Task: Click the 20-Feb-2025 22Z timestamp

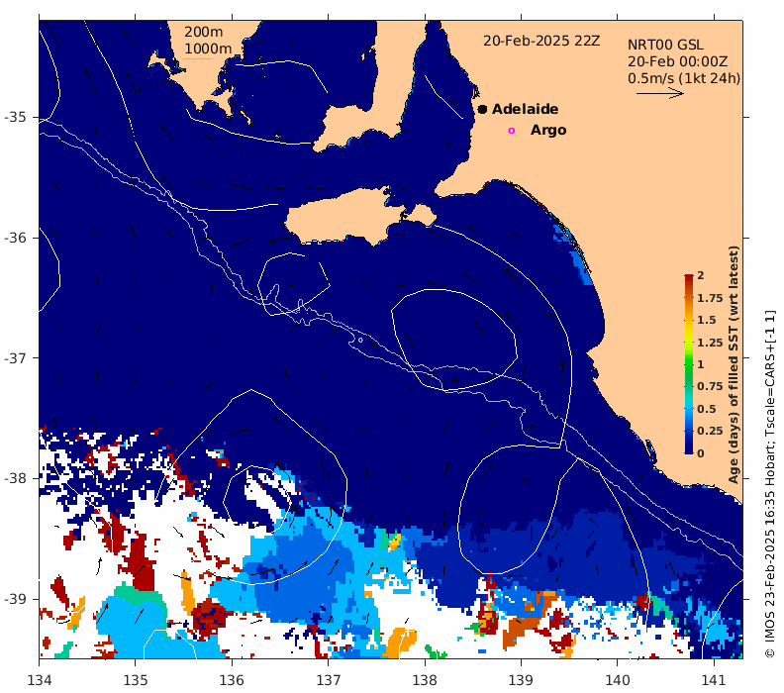Action: 541,41
